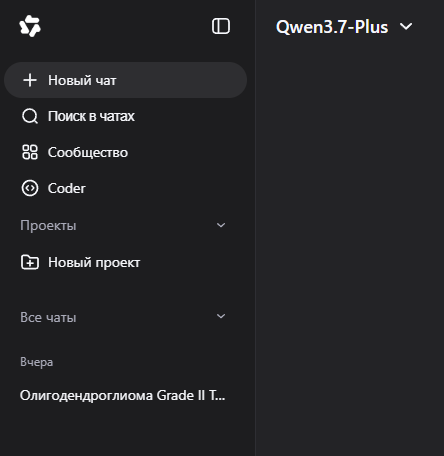The image size is (444, 456).
Task: Click the Coder code-brackets icon
Action: point(30,188)
